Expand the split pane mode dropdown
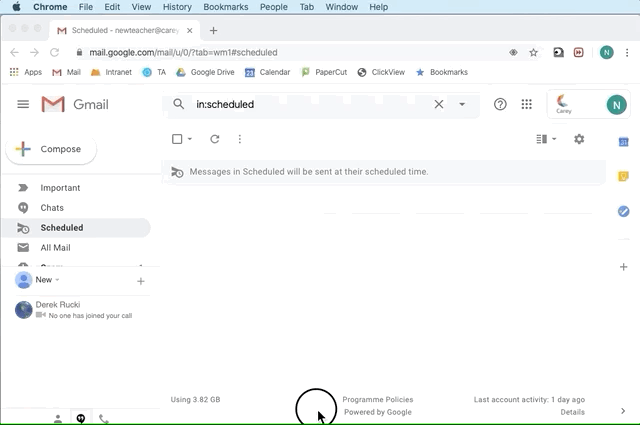 point(554,139)
